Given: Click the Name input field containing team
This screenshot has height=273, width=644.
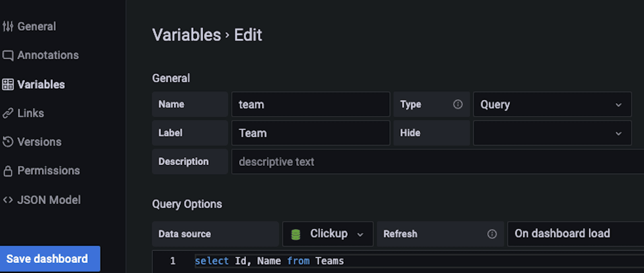Looking at the screenshot, I should pos(310,105).
